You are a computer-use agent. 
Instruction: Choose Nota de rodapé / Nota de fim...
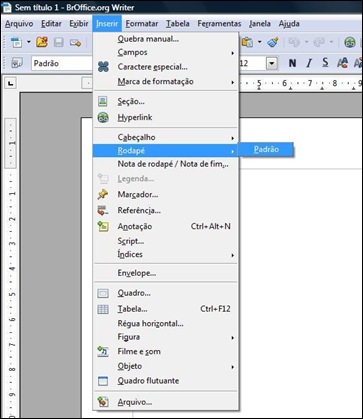point(166,164)
